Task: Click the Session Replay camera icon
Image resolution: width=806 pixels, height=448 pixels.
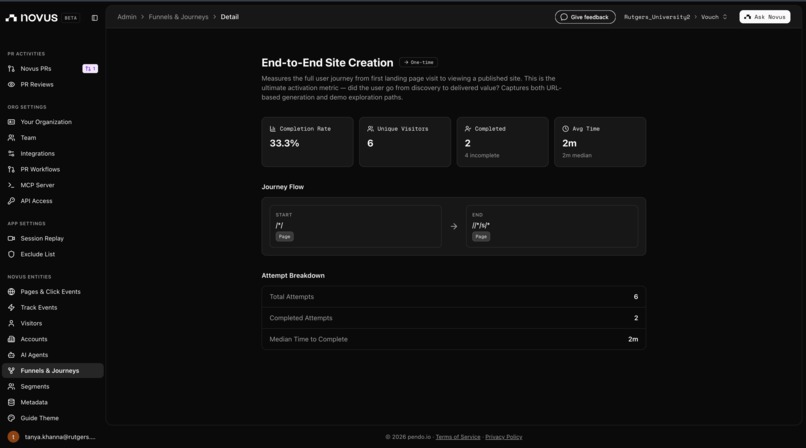Action: point(11,238)
